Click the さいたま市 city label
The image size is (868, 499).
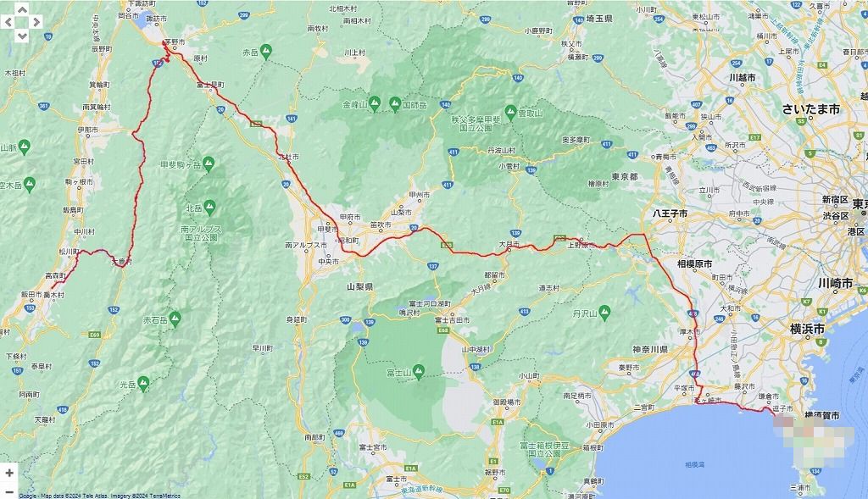[x=810, y=109]
